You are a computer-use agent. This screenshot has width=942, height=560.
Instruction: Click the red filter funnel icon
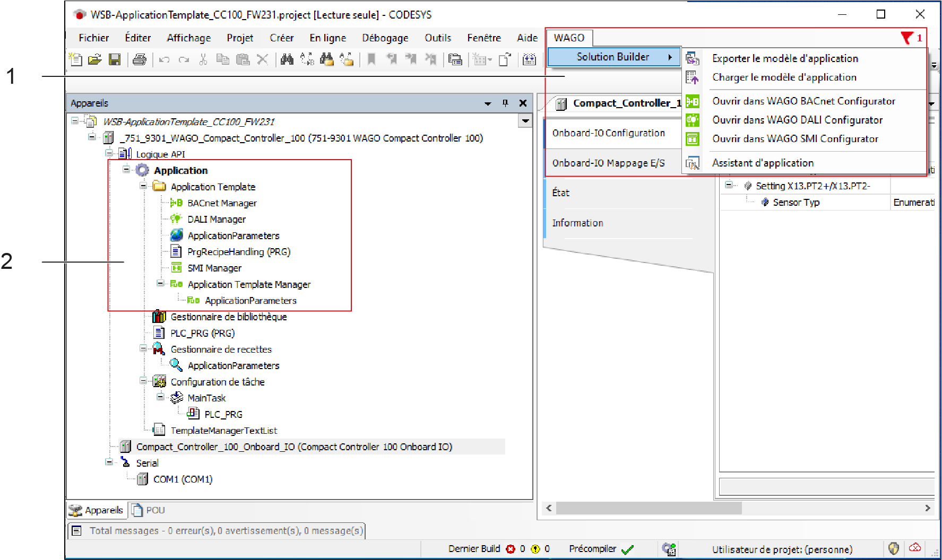[x=906, y=38]
